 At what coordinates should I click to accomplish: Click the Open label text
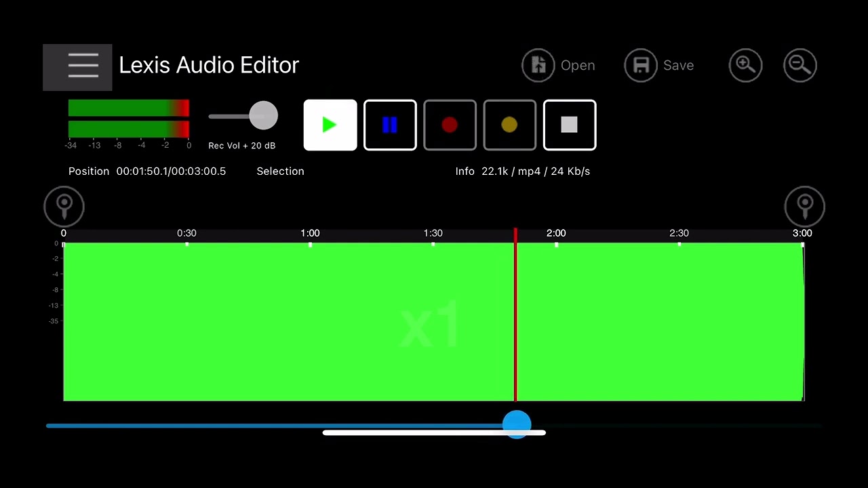[578, 66]
